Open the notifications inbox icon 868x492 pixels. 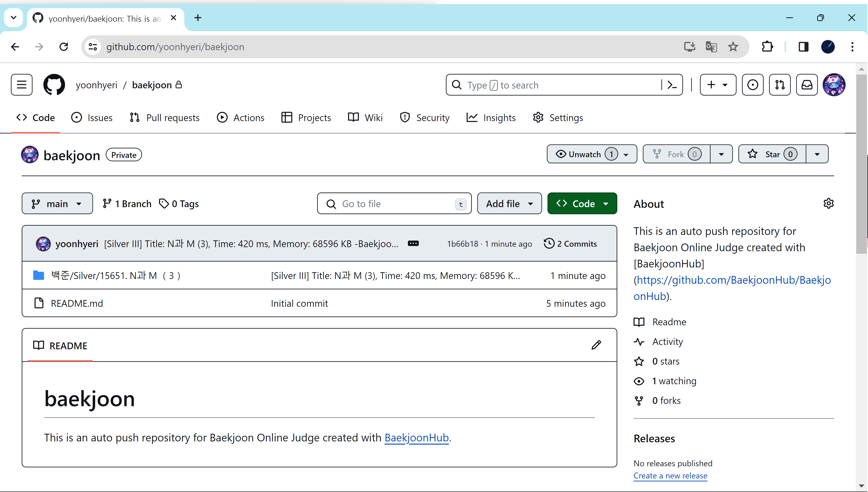807,85
